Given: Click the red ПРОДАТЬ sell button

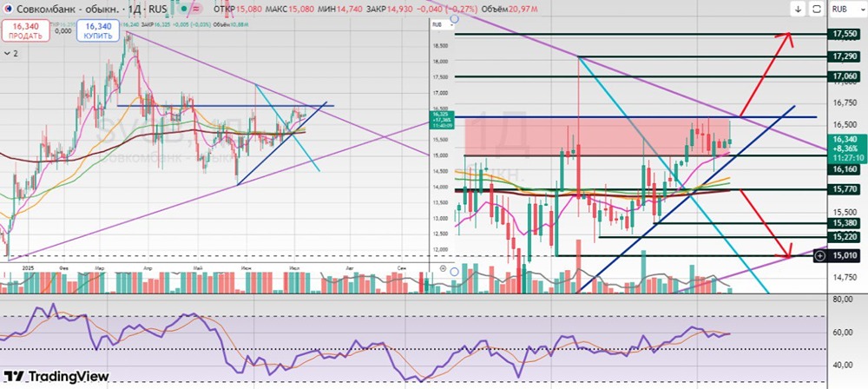Looking at the screenshot, I should 25,30.
